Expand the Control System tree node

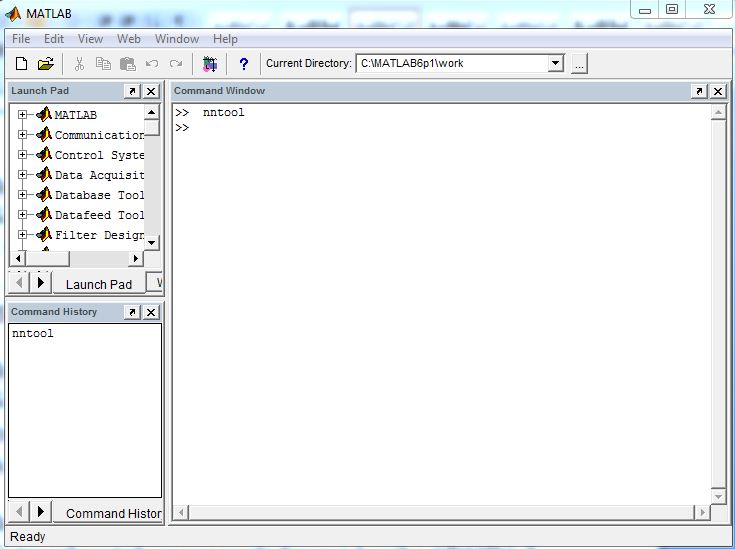tap(22, 154)
